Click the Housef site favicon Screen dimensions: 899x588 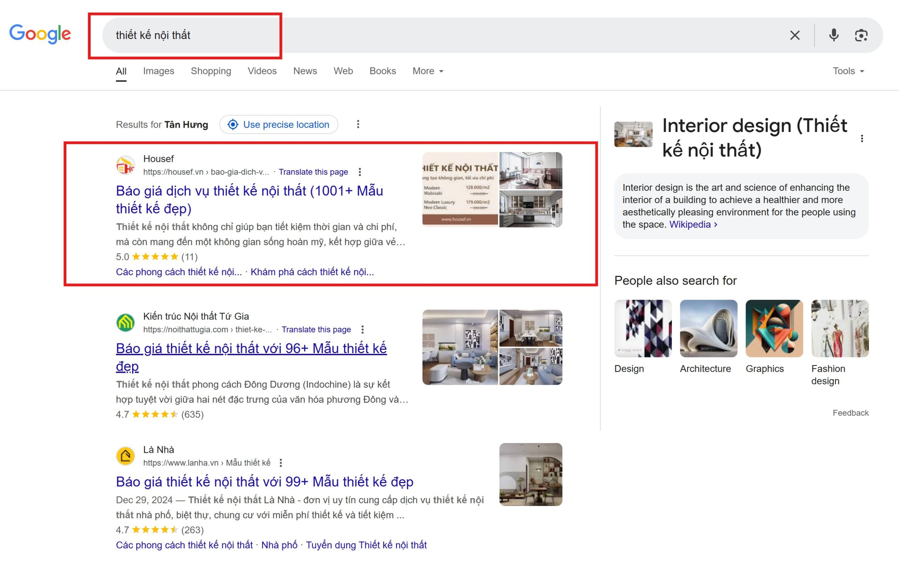tap(125, 165)
